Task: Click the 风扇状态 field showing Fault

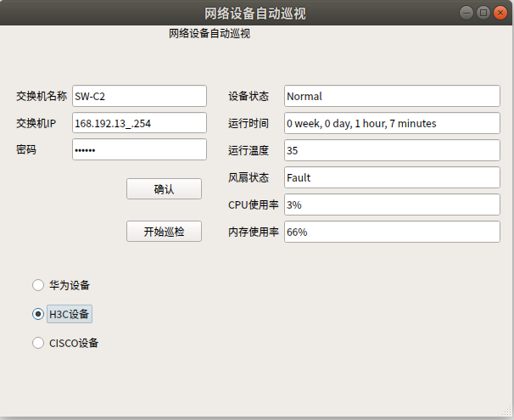Action: 392,177
